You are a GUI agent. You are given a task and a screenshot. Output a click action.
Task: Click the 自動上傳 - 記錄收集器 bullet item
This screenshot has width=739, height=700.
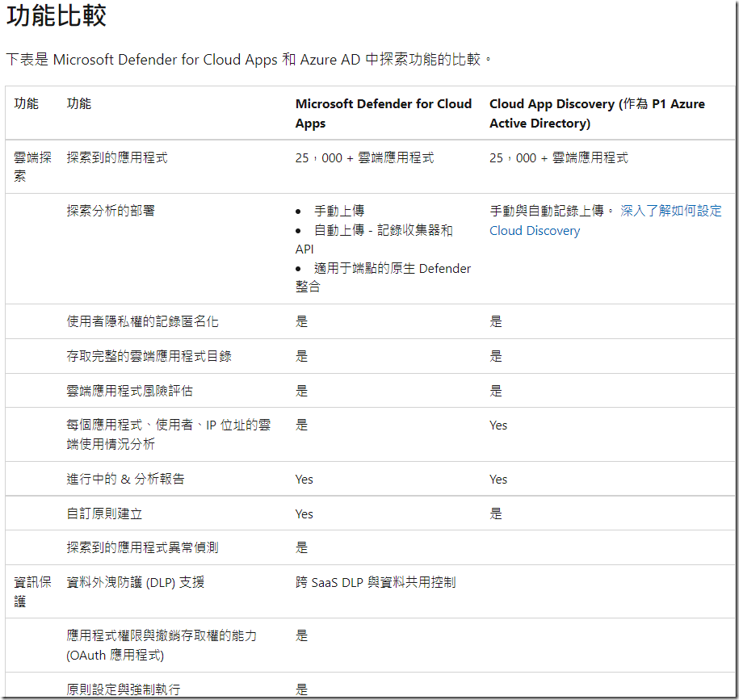pos(383,230)
